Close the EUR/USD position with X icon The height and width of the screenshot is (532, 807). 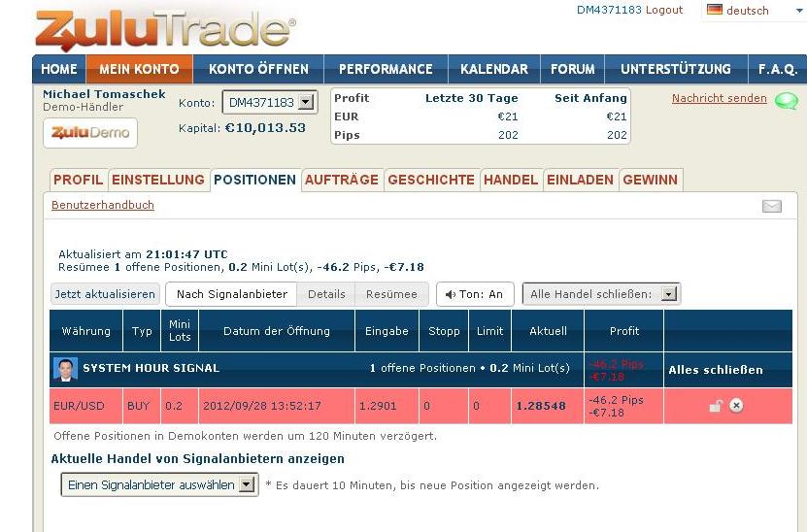coord(736,406)
